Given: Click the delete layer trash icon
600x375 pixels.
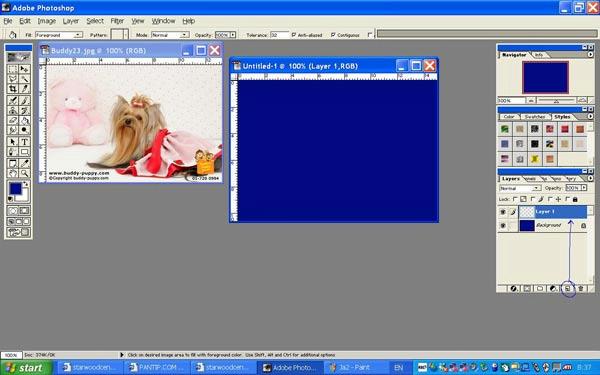Looking at the screenshot, I should pyautogui.click(x=580, y=289).
